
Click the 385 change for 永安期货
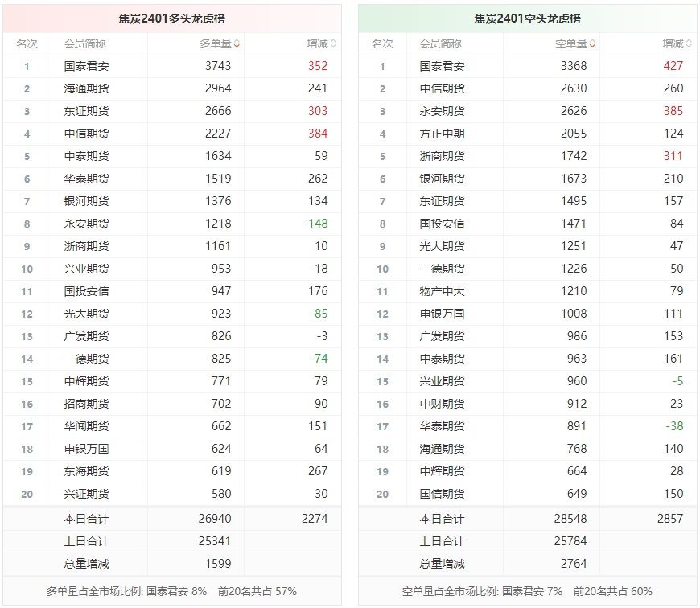[x=673, y=111]
